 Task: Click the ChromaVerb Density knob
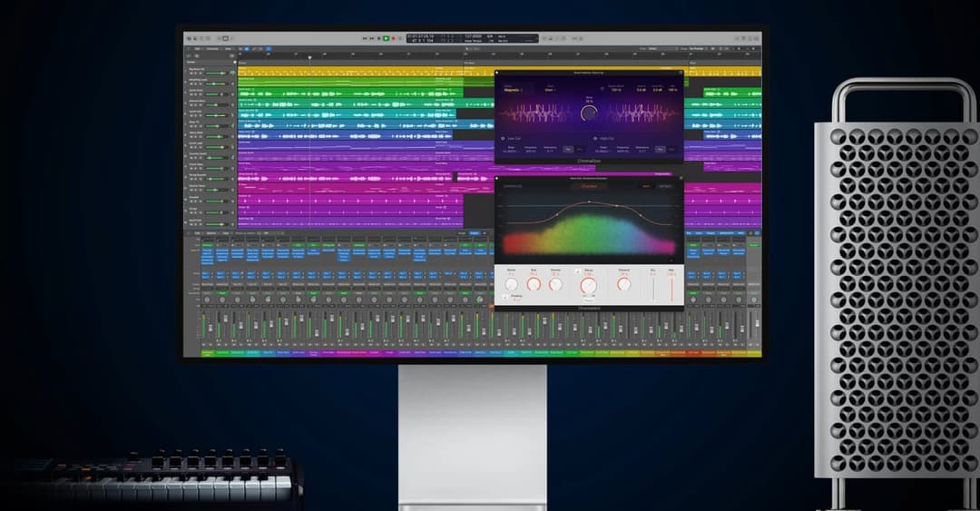tap(555, 284)
